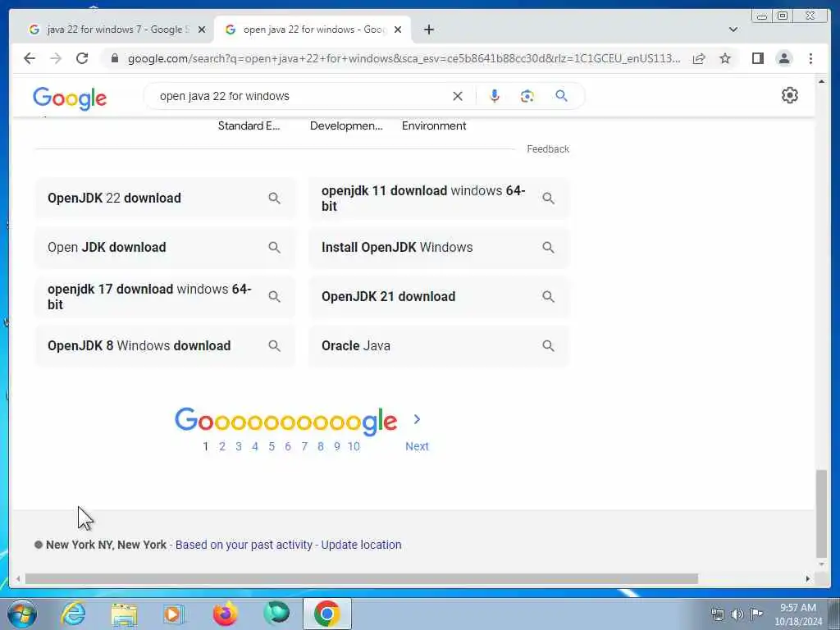Go to results page 7
Image resolution: width=840 pixels, height=630 pixels.
click(304, 446)
